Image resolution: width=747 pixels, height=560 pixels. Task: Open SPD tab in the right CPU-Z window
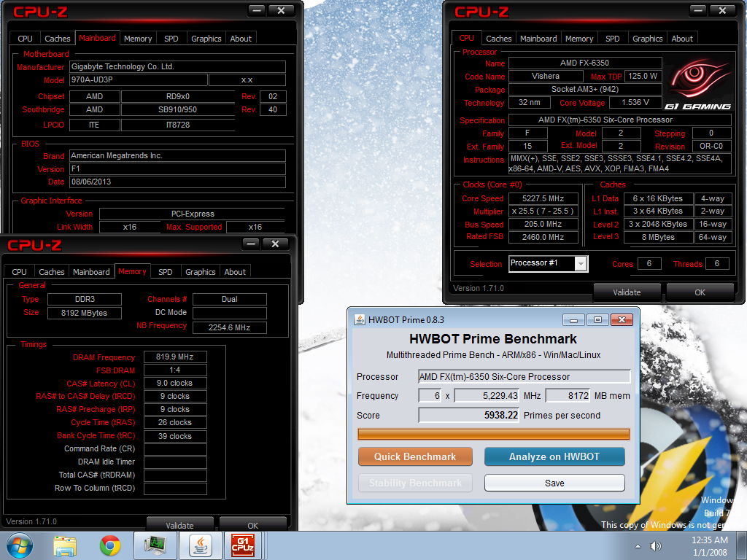pyautogui.click(x=613, y=39)
